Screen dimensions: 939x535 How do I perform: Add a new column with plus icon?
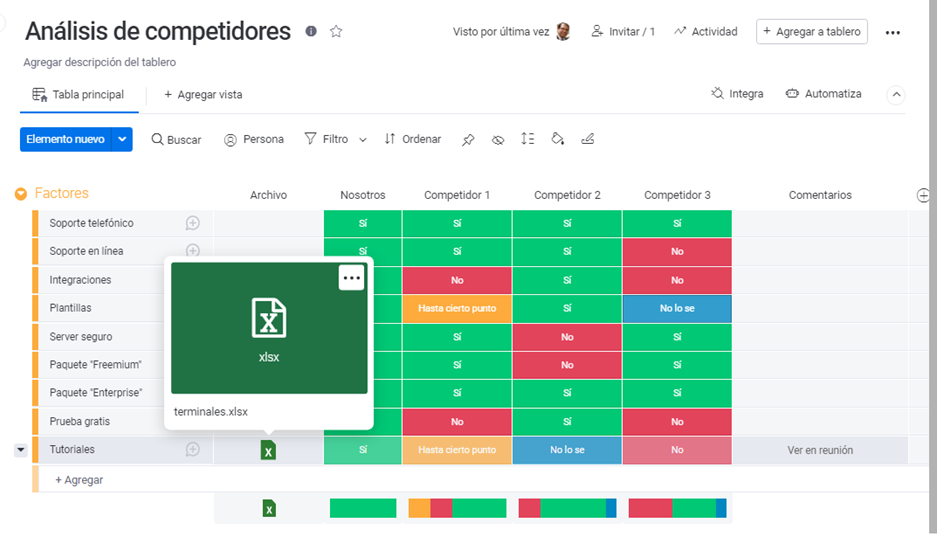point(923,195)
